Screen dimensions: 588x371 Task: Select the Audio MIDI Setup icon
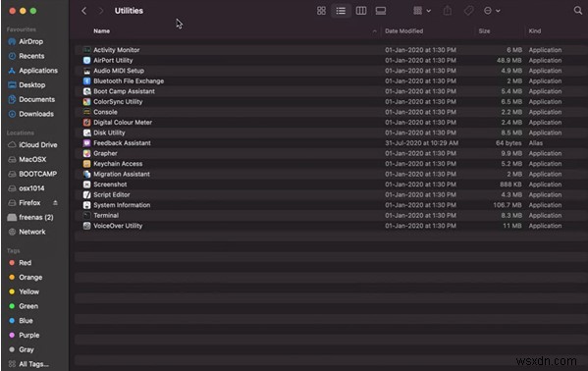point(86,71)
